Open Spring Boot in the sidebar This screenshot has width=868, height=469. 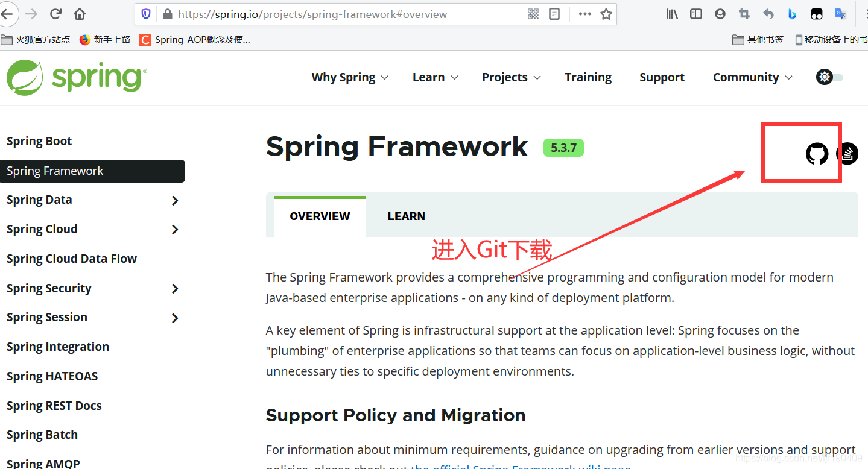tap(39, 142)
